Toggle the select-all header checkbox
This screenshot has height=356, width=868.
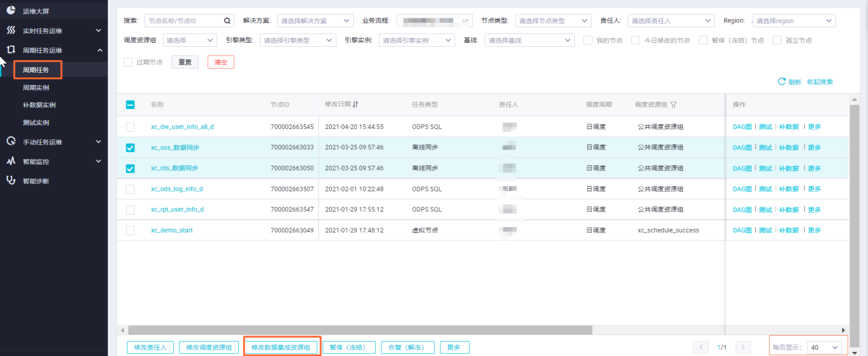click(130, 105)
